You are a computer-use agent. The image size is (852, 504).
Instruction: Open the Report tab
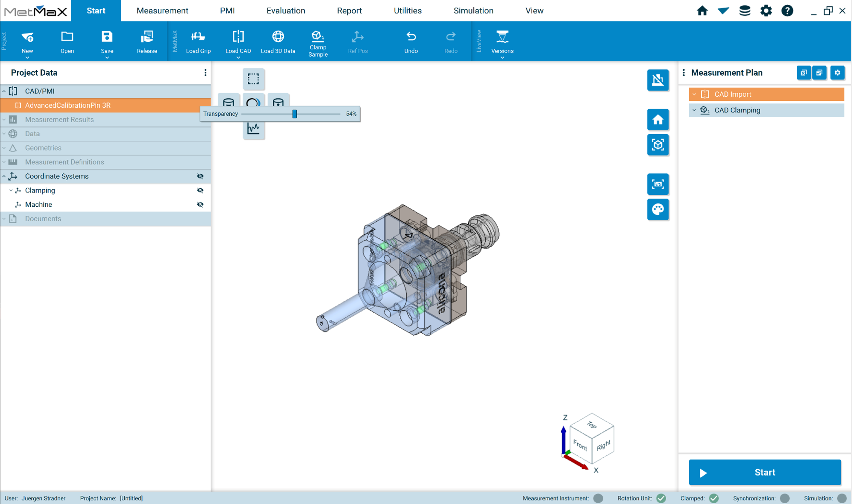coord(349,11)
